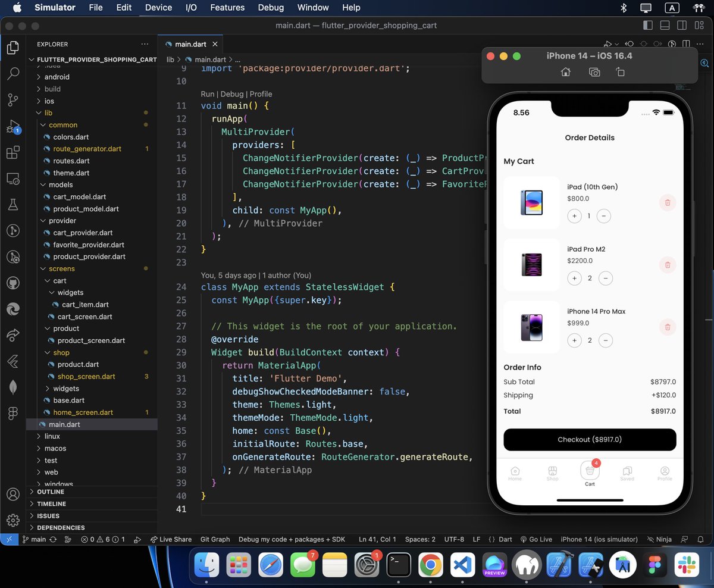This screenshot has height=588, width=714.
Task: Open the Features menu in menu bar
Action: 227,8
